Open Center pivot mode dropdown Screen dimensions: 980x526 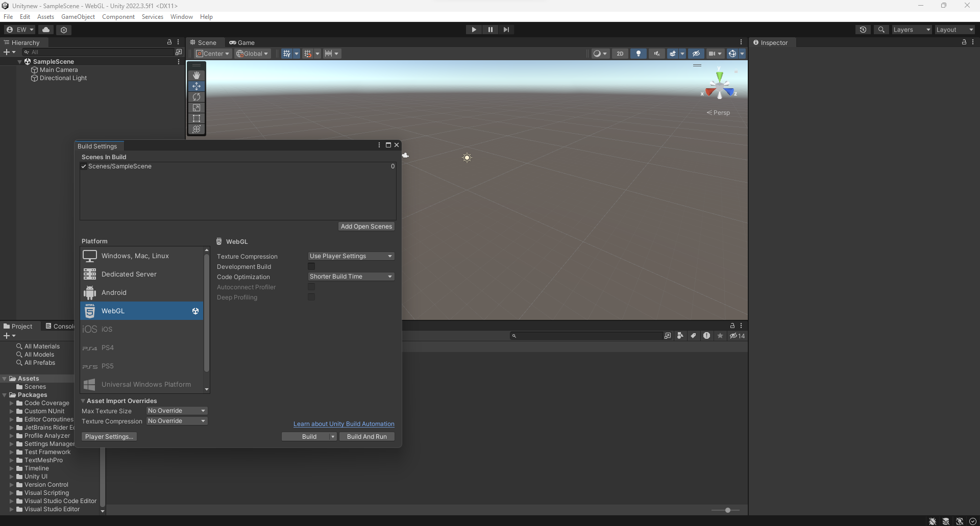pyautogui.click(x=213, y=54)
